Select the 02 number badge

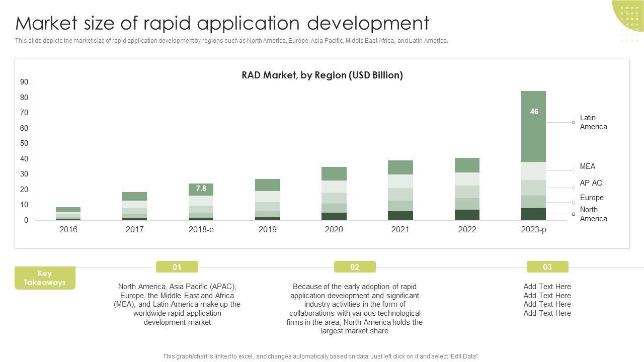[355, 267]
